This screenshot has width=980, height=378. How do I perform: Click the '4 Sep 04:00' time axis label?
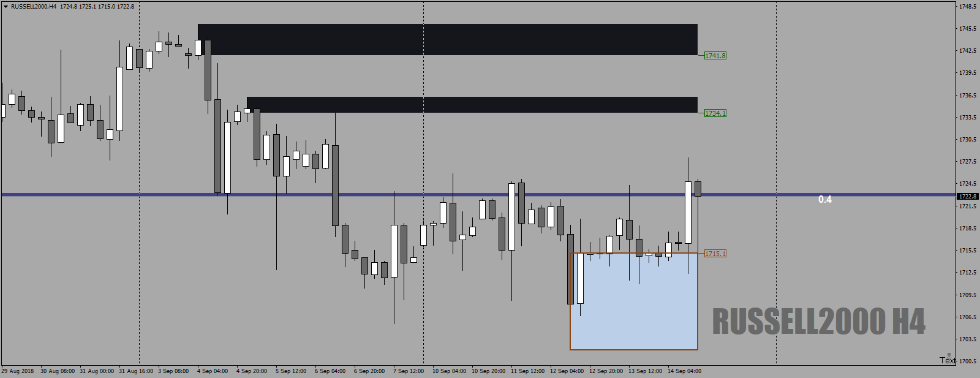coord(213,371)
